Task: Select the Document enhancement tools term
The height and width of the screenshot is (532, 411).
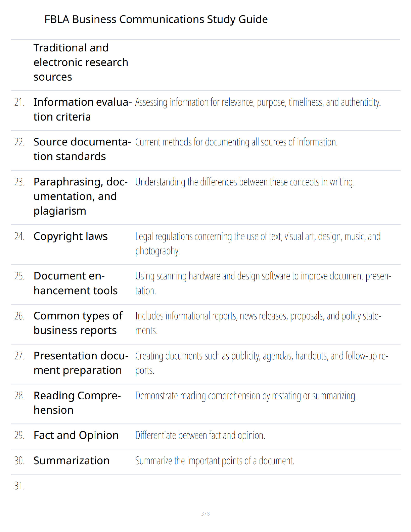Action: [x=76, y=283]
